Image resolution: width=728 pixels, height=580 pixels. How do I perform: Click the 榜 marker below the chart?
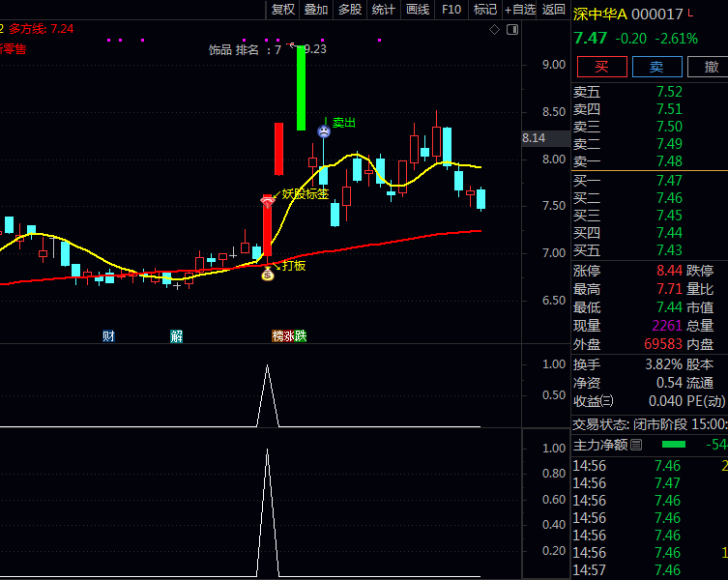pyautogui.click(x=277, y=336)
